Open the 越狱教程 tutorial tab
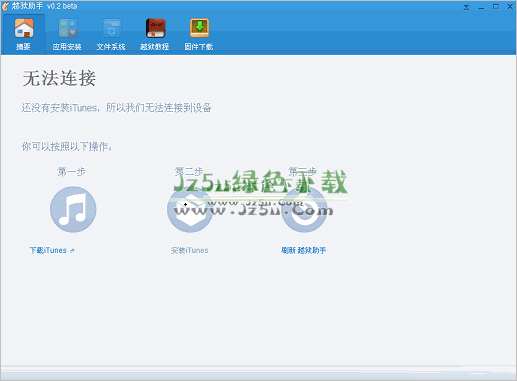Screen dimensions: 517x381 pyautogui.click(x=155, y=34)
